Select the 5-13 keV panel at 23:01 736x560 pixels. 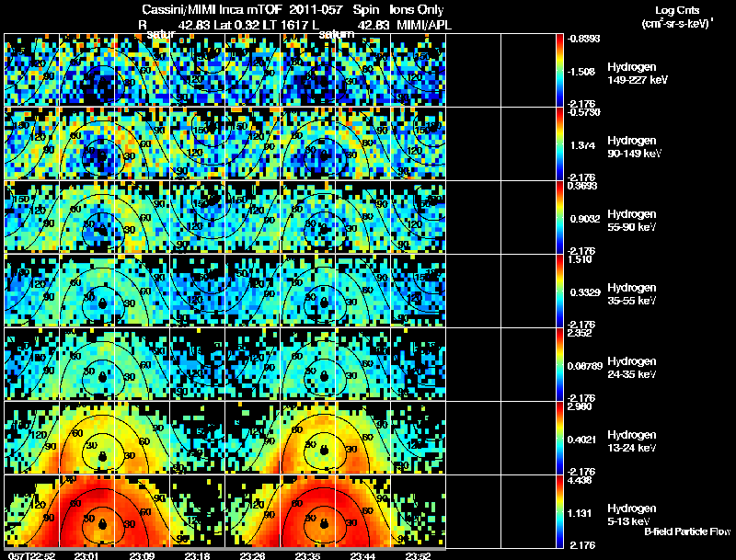coord(86,511)
